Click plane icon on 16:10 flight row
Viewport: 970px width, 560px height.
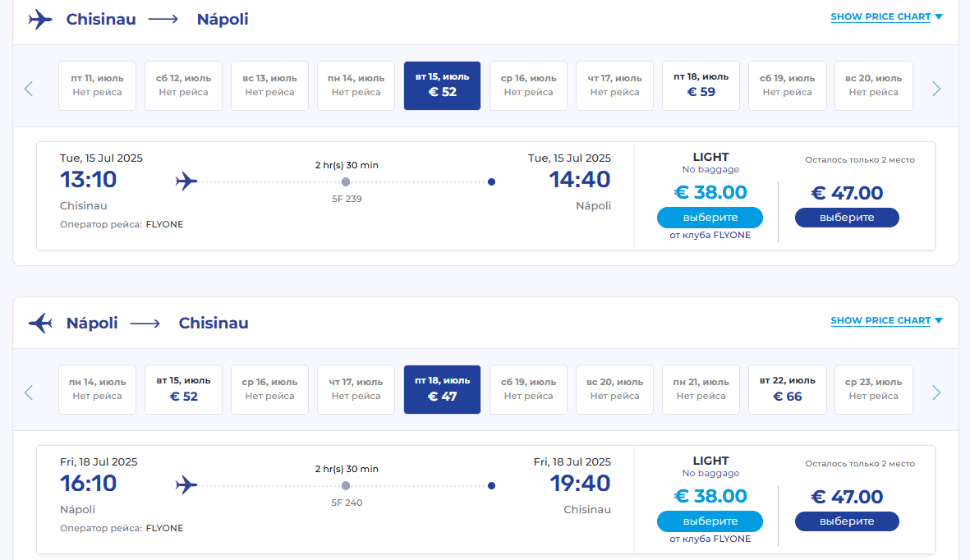click(186, 485)
